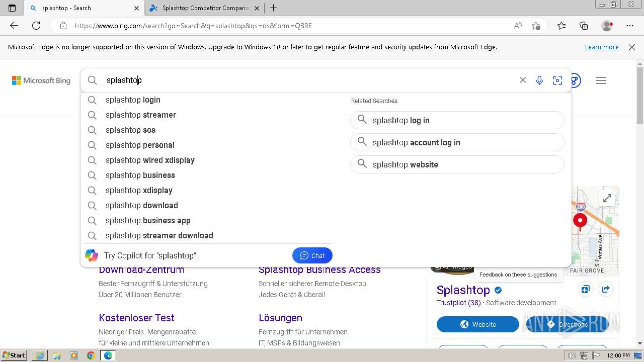Click the Splashtop save-to-collection icon
Screen dimensions: 644x362
(x=585, y=290)
